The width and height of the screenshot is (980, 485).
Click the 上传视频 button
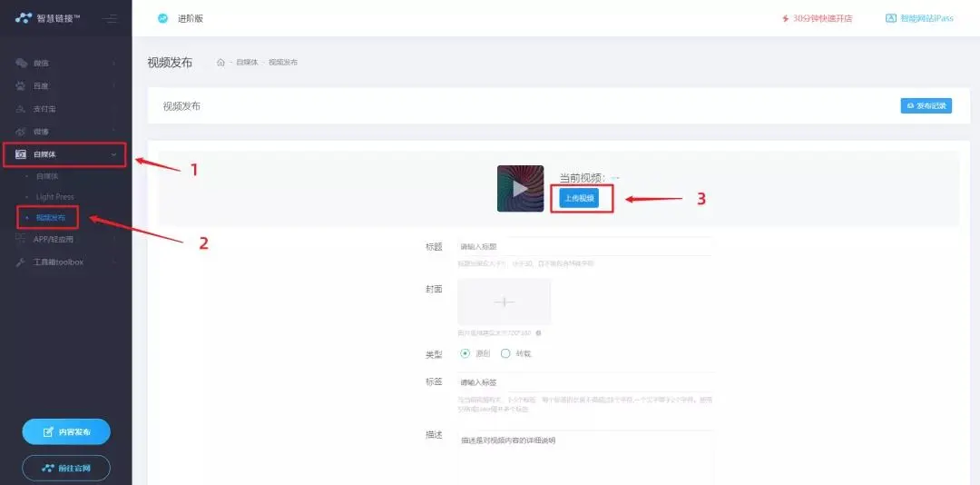[579, 197]
